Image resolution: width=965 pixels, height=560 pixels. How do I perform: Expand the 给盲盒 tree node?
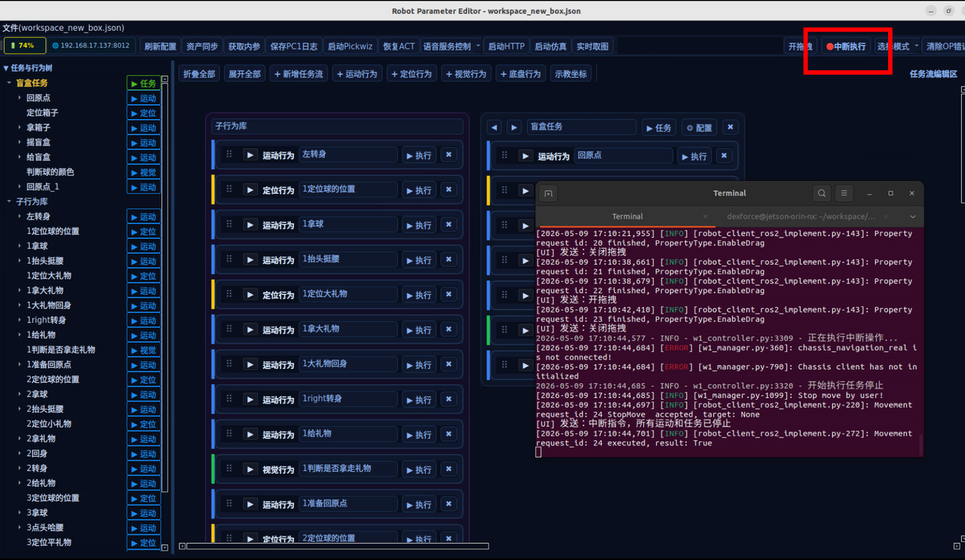(20, 158)
